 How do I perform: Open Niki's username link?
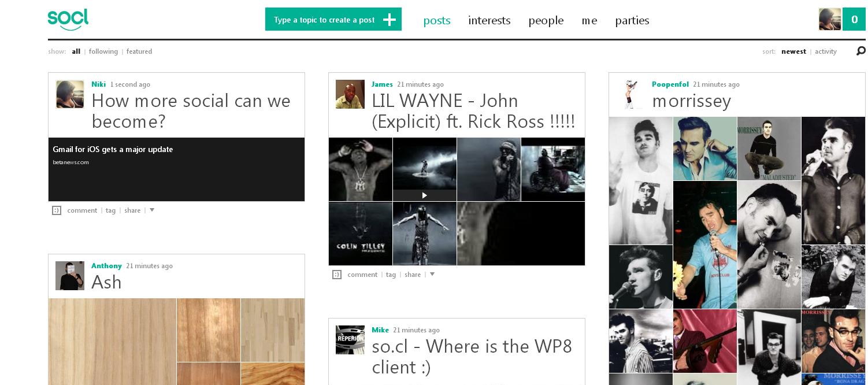[98, 84]
